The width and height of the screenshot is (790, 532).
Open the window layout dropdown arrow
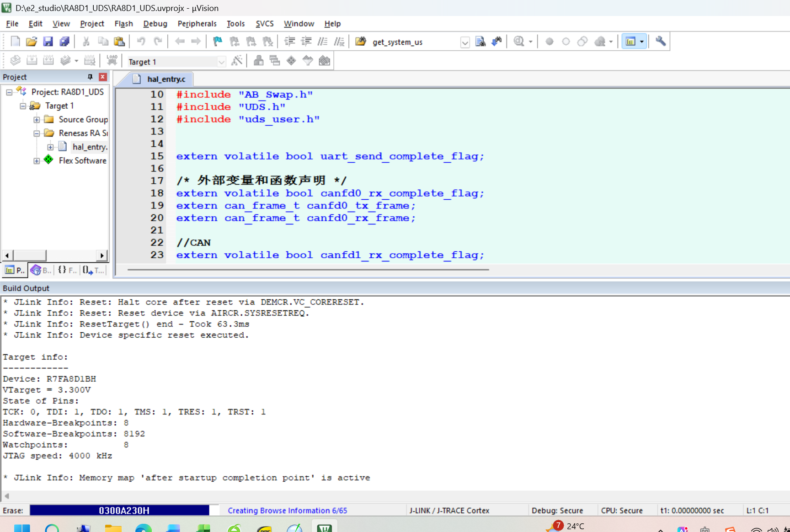tap(642, 42)
